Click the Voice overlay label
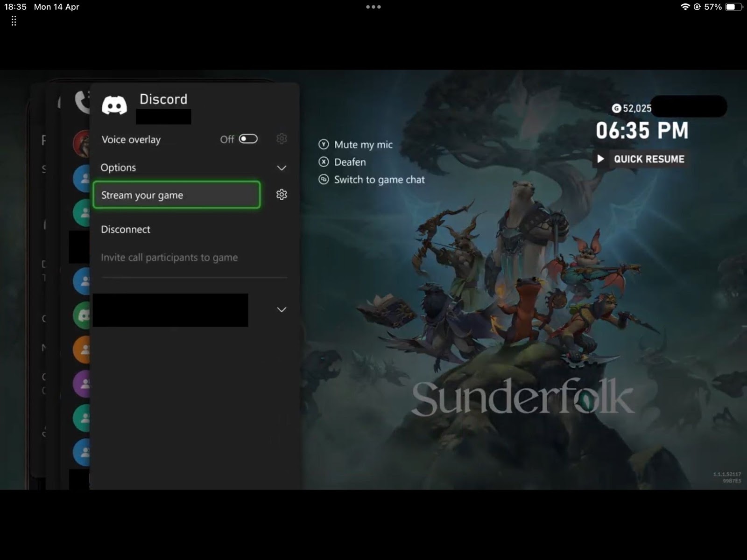Image resolution: width=747 pixels, height=560 pixels. [x=131, y=140]
